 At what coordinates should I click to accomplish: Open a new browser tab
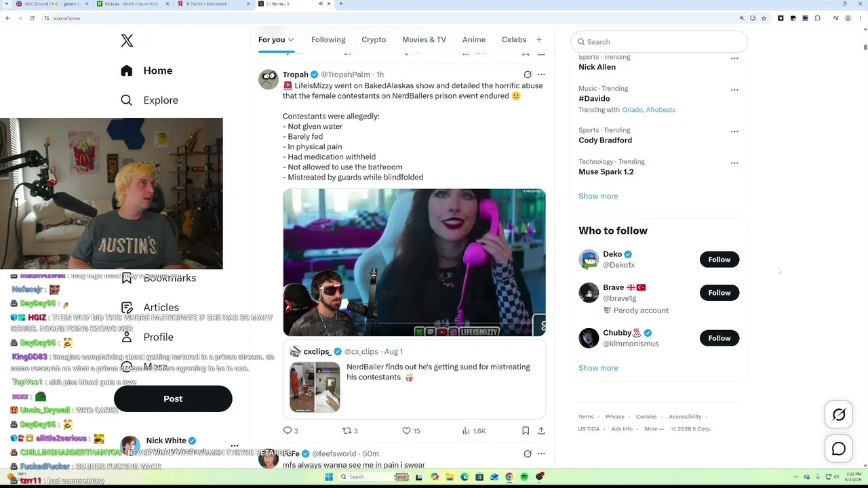[x=340, y=4]
